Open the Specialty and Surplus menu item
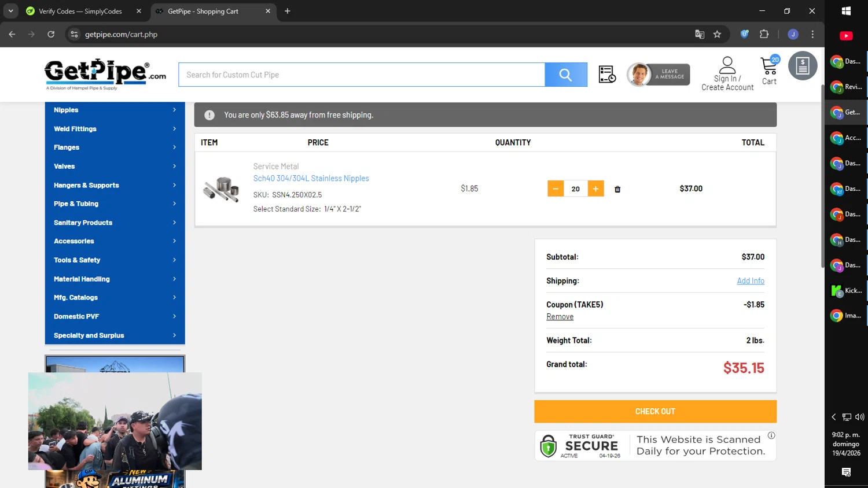Viewport: 868px width, 488px height. (x=115, y=335)
